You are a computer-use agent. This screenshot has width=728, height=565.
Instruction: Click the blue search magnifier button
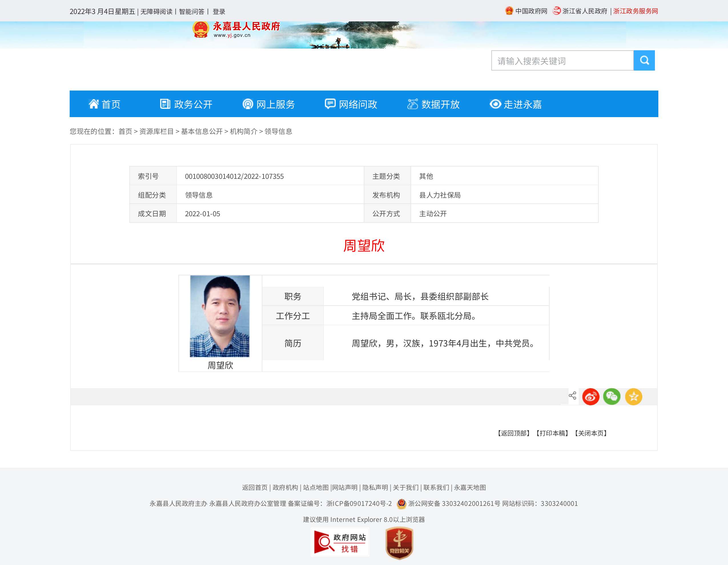[x=644, y=60]
